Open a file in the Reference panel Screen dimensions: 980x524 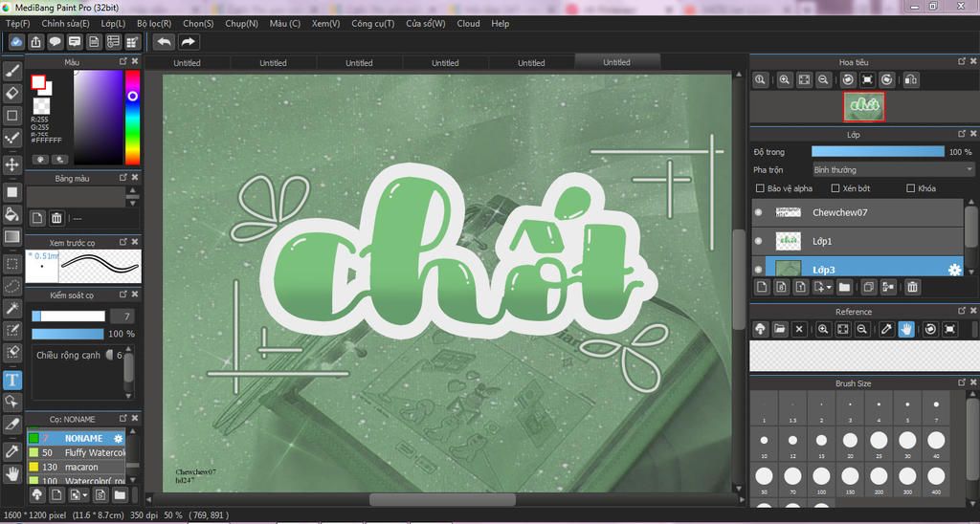pos(779,329)
